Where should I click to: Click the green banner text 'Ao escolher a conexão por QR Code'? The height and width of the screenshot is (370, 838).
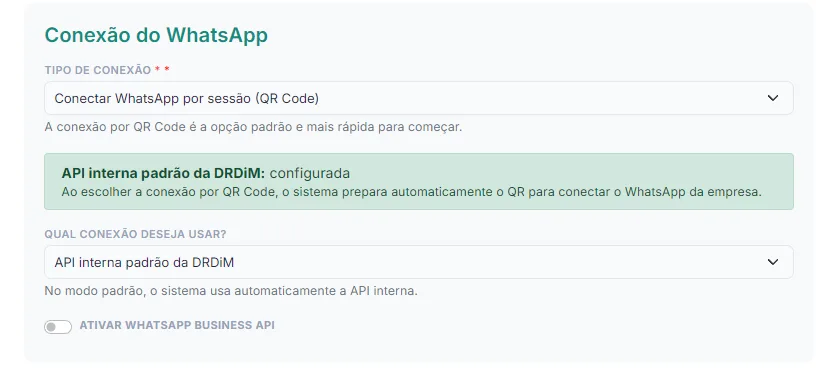pyautogui.click(x=412, y=192)
